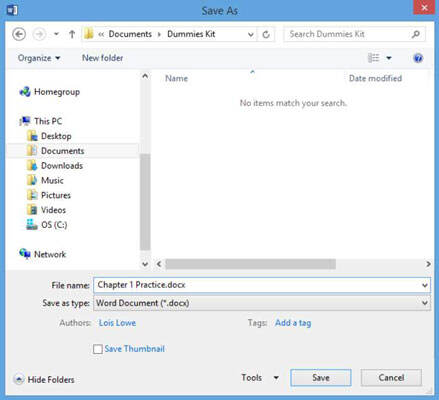The width and height of the screenshot is (439, 400).
Task: Select Network in the navigation pane
Action: click(x=50, y=254)
